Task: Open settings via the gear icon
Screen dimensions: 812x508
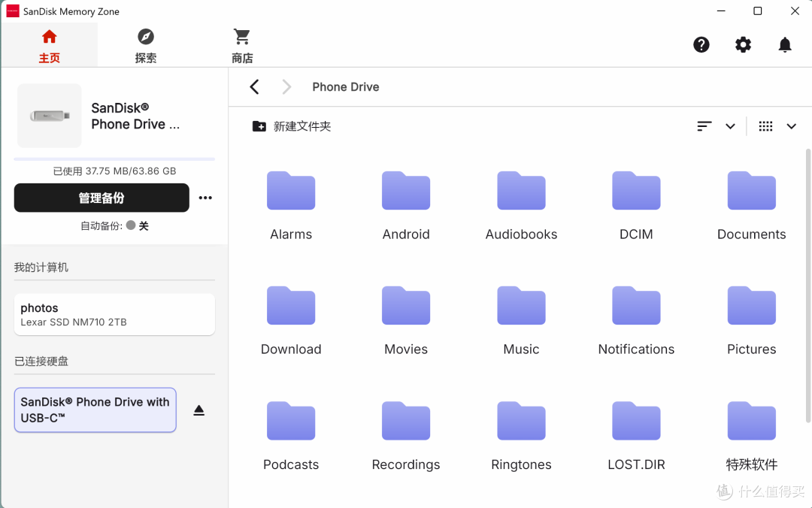Action: (x=743, y=44)
